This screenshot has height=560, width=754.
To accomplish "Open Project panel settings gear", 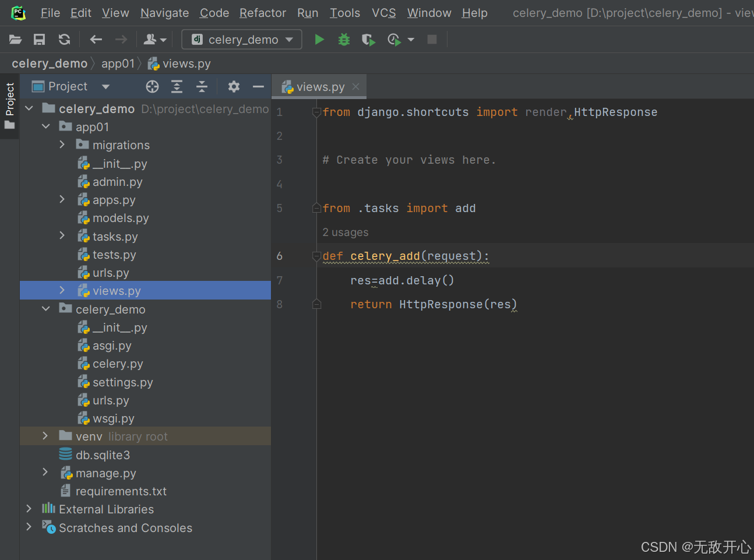I will (x=234, y=87).
